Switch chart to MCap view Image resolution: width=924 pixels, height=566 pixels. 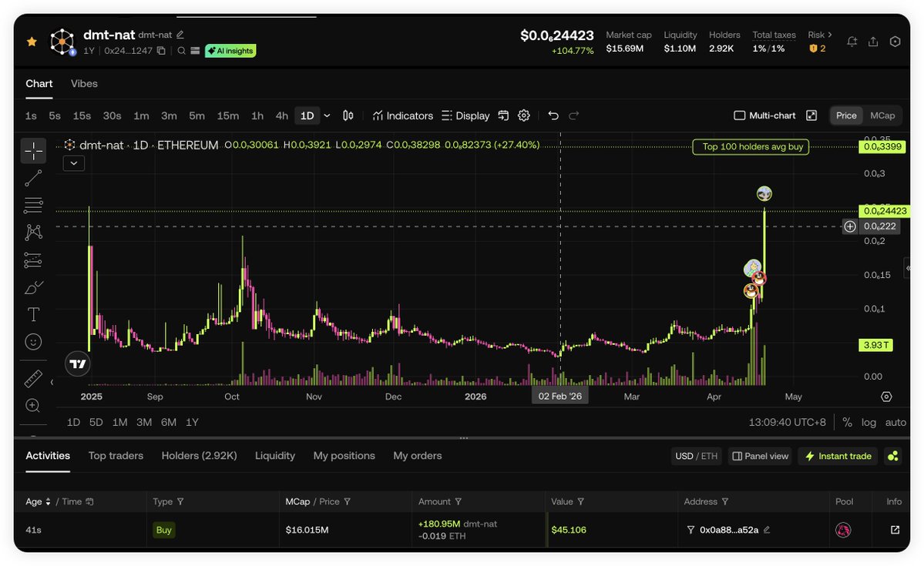882,116
